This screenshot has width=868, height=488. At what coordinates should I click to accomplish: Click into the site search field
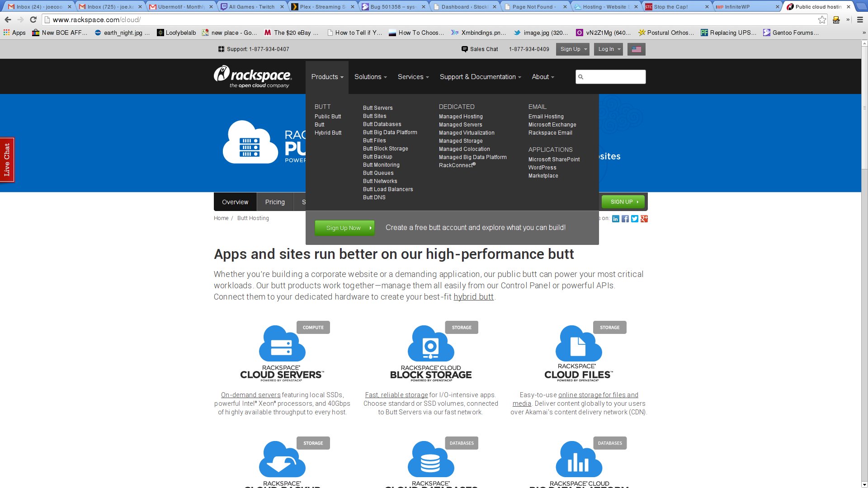(610, 77)
